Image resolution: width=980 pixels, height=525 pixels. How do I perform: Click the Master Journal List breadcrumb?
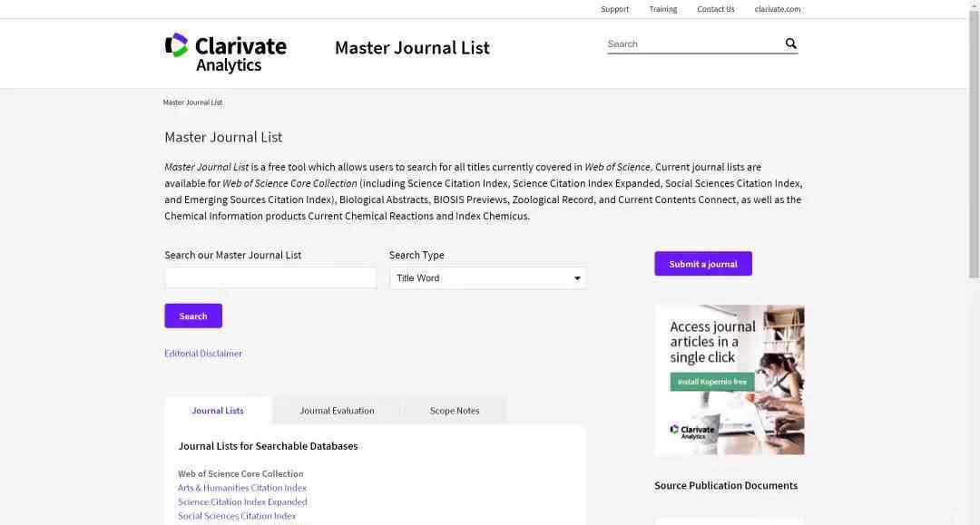(x=192, y=102)
